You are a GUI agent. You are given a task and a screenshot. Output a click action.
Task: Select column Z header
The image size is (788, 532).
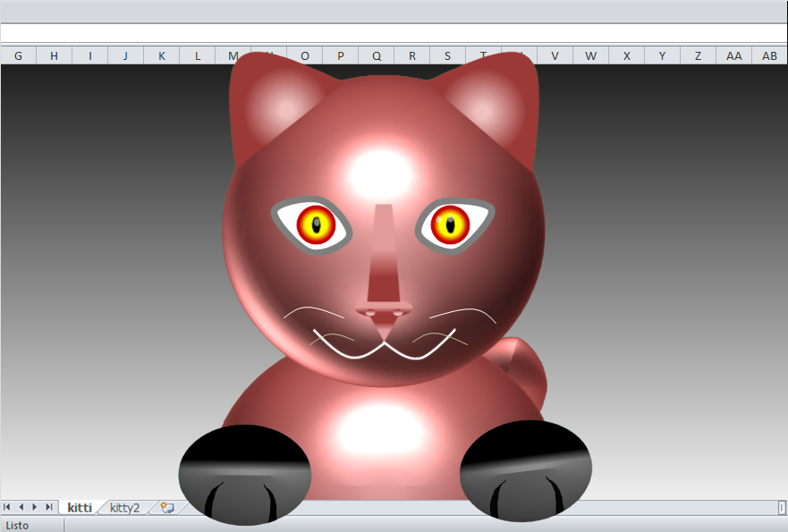point(698,55)
